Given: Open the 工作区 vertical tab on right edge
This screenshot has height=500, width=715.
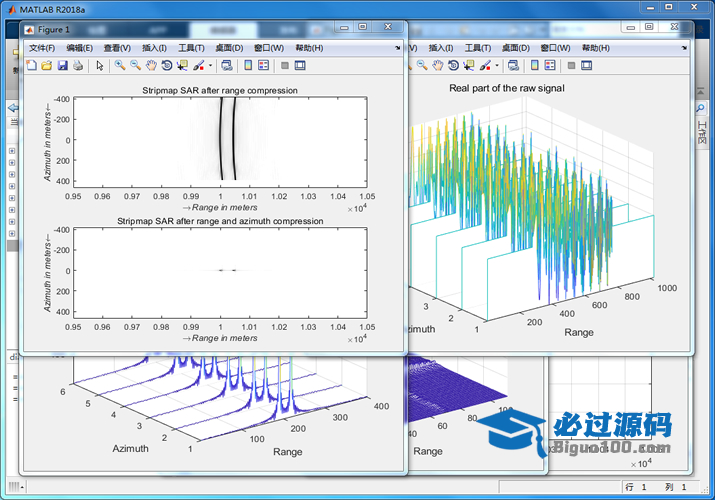Looking at the screenshot, I should coord(702,133).
